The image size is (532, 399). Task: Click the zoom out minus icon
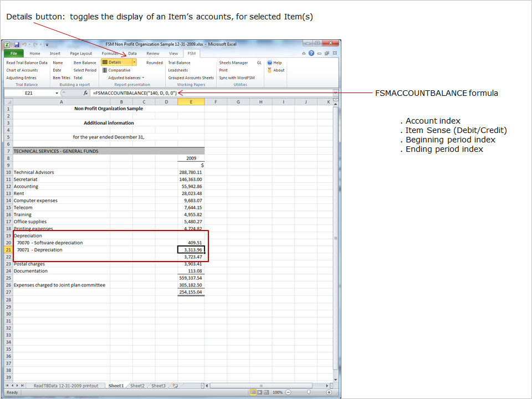click(288, 392)
